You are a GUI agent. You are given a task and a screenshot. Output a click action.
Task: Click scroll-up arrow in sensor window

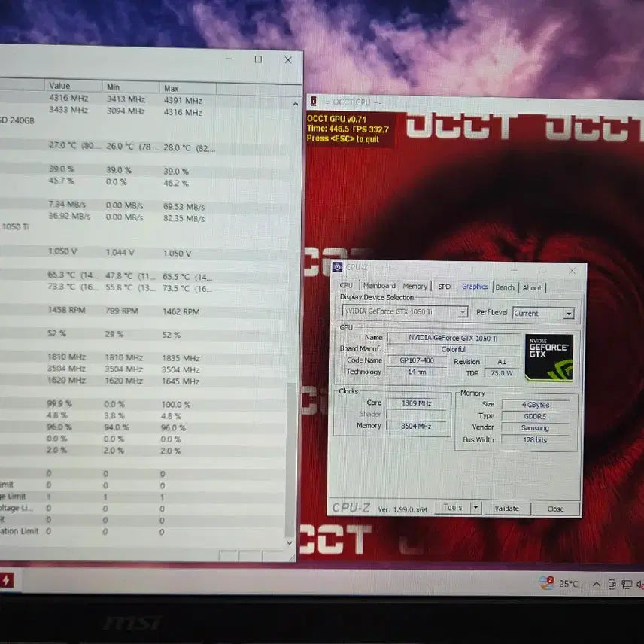click(x=295, y=105)
